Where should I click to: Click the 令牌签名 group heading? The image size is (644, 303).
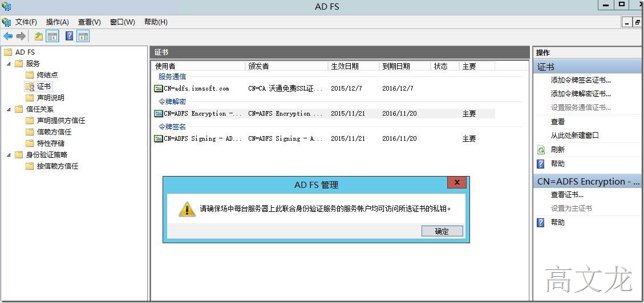click(x=172, y=126)
